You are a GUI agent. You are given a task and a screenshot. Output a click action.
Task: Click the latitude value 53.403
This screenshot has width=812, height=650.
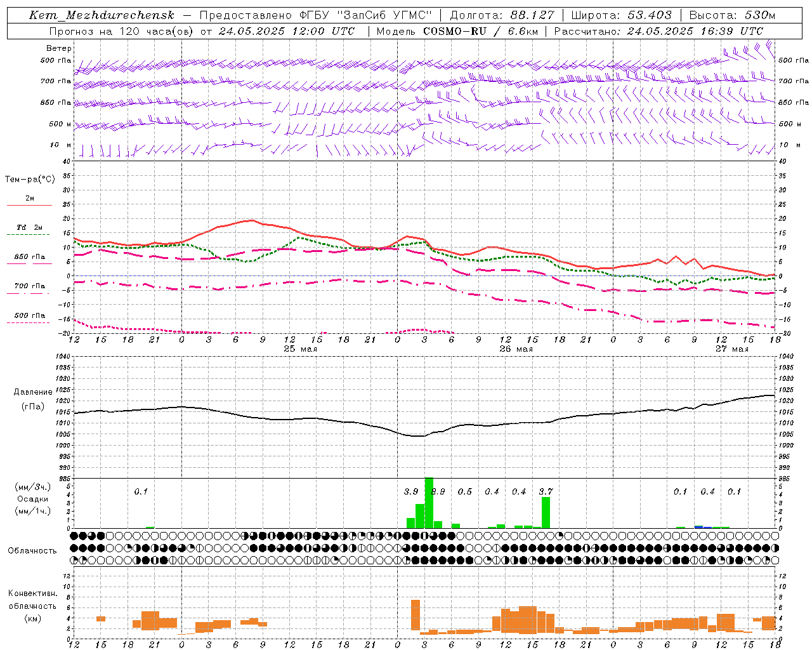pos(649,15)
